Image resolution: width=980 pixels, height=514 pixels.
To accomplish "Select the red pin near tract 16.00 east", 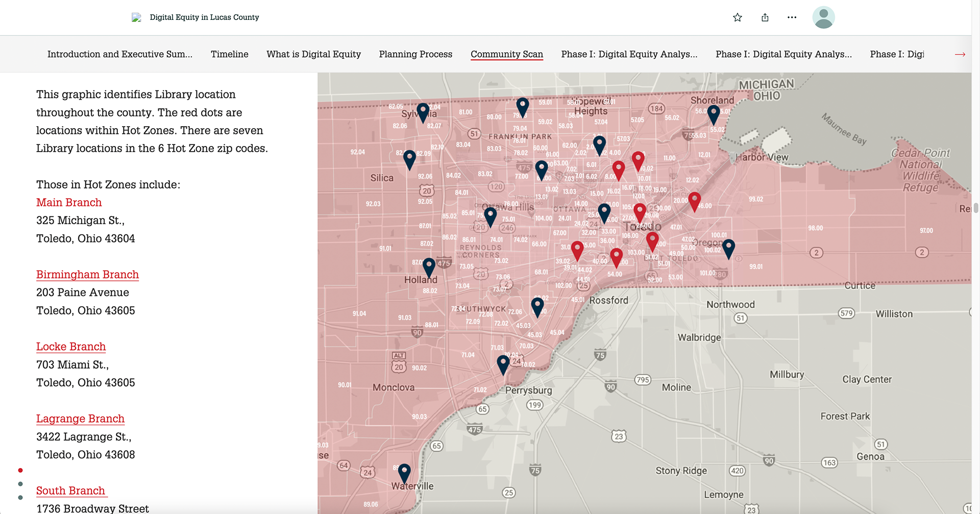I will (x=694, y=202).
